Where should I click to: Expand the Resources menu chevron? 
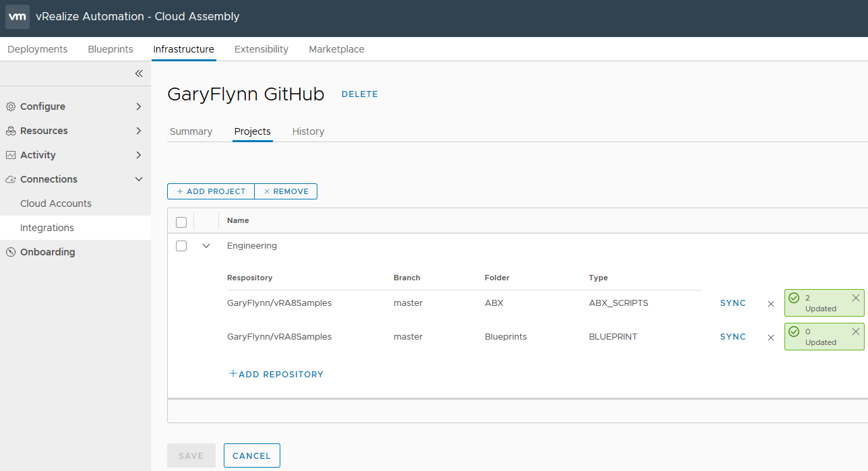coord(139,131)
